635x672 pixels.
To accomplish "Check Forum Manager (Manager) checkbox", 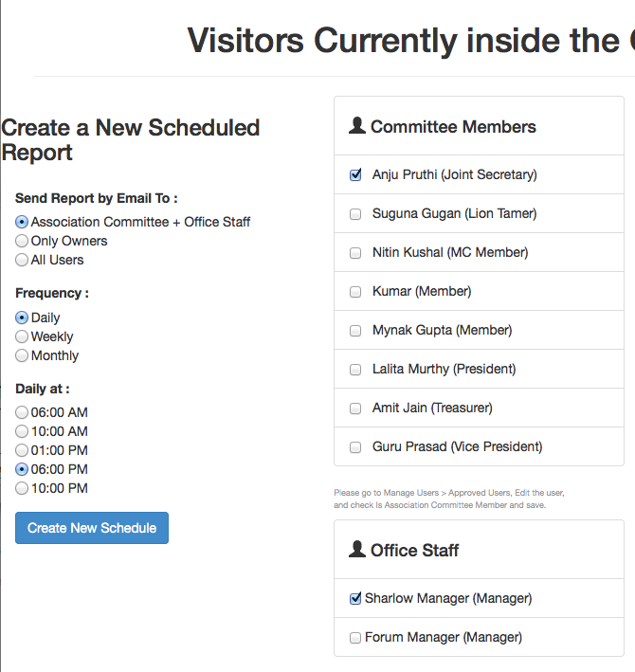I will (355, 638).
